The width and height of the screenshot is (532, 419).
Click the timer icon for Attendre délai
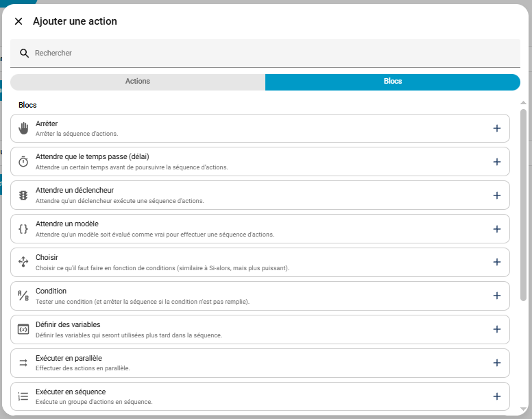(x=23, y=162)
